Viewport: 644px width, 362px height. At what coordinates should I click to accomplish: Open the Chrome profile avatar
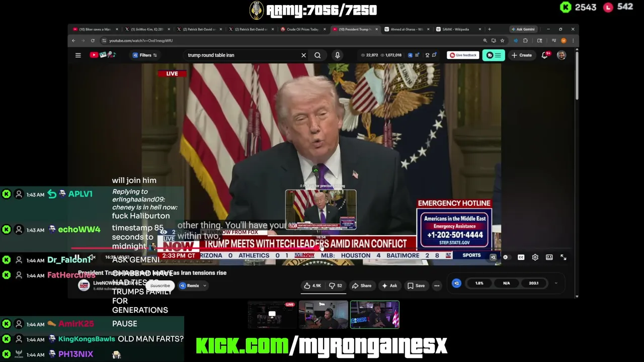point(563,41)
